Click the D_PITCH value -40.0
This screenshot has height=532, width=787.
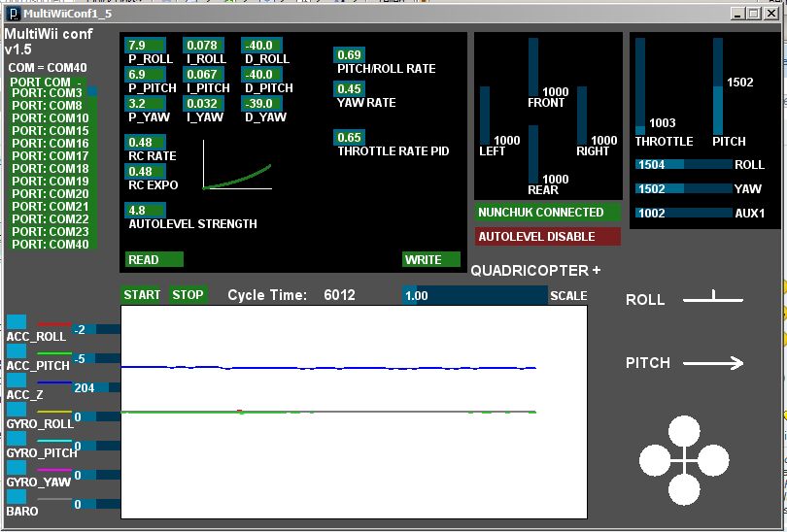click(261, 74)
